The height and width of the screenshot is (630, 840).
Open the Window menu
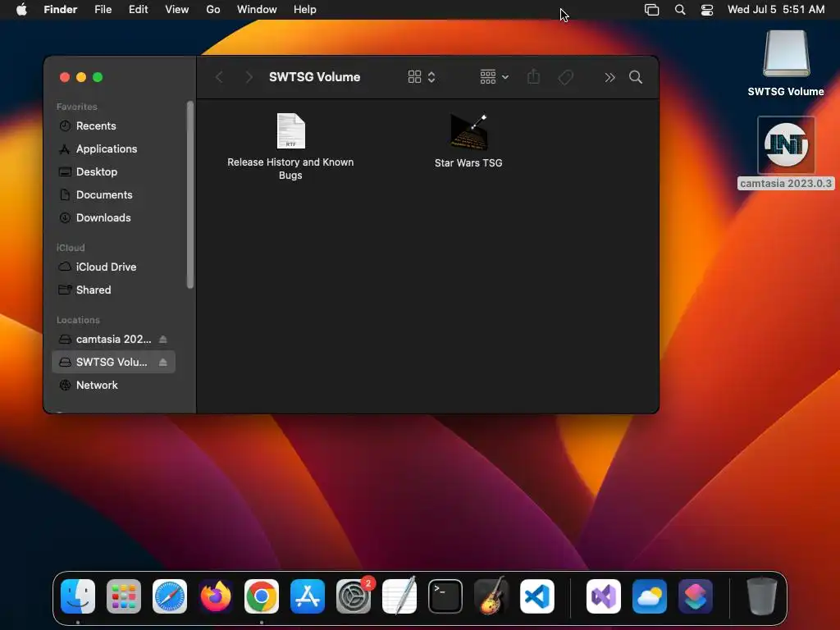point(257,10)
